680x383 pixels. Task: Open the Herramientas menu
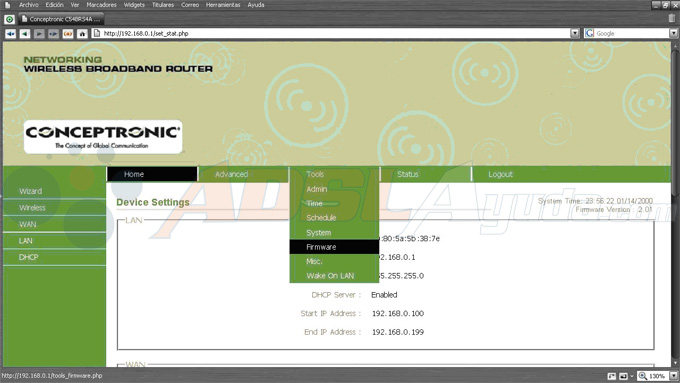pos(223,5)
